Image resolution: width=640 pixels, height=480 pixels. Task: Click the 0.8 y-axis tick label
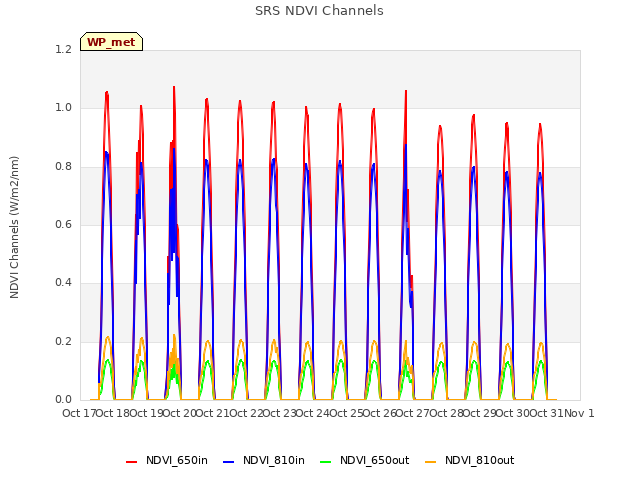tap(63, 166)
